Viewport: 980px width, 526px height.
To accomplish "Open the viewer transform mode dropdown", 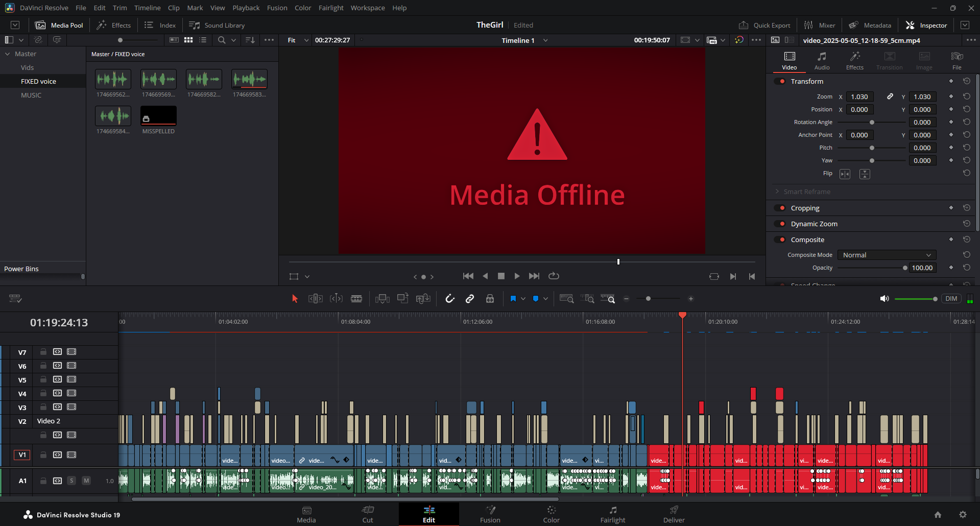I will (307, 276).
